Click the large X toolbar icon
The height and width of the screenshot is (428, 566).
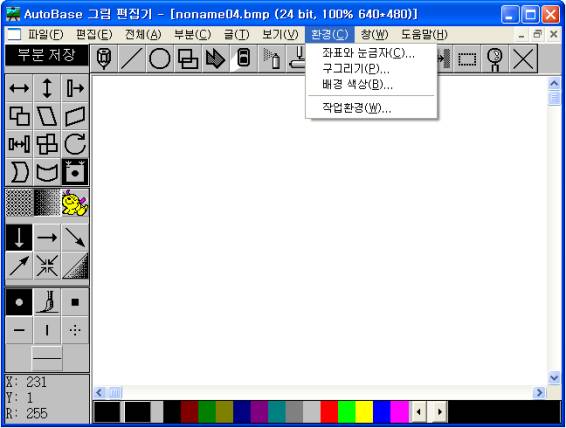tap(523, 58)
